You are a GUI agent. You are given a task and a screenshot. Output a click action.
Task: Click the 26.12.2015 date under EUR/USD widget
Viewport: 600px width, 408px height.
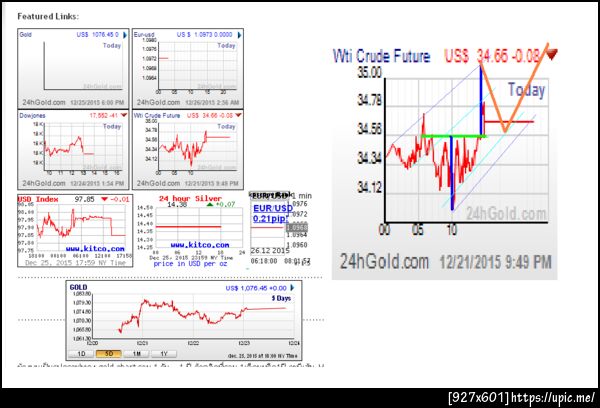270,251
